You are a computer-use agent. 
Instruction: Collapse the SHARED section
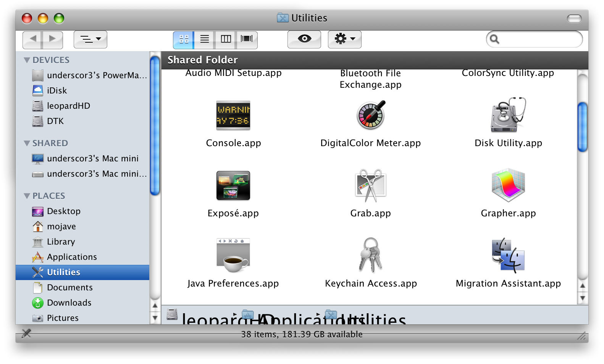pyautogui.click(x=27, y=143)
